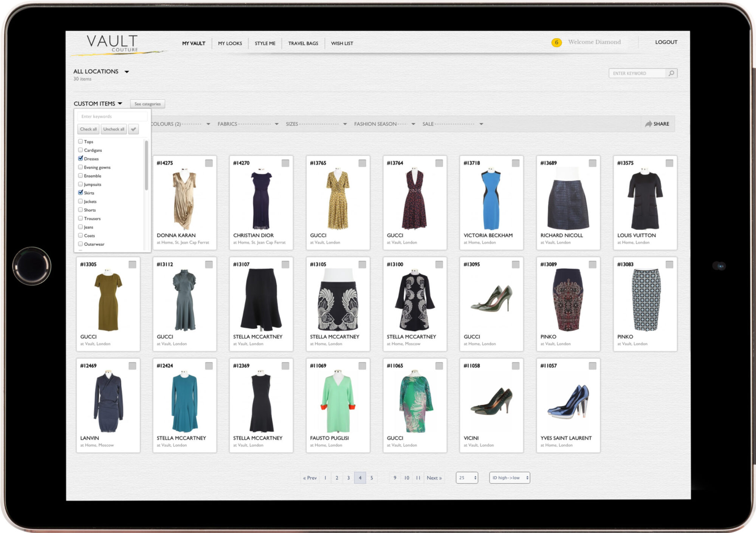Viewport: 756px width, 533px height.
Task: Uncheck the Skirts category checkbox
Action: tap(81, 193)
